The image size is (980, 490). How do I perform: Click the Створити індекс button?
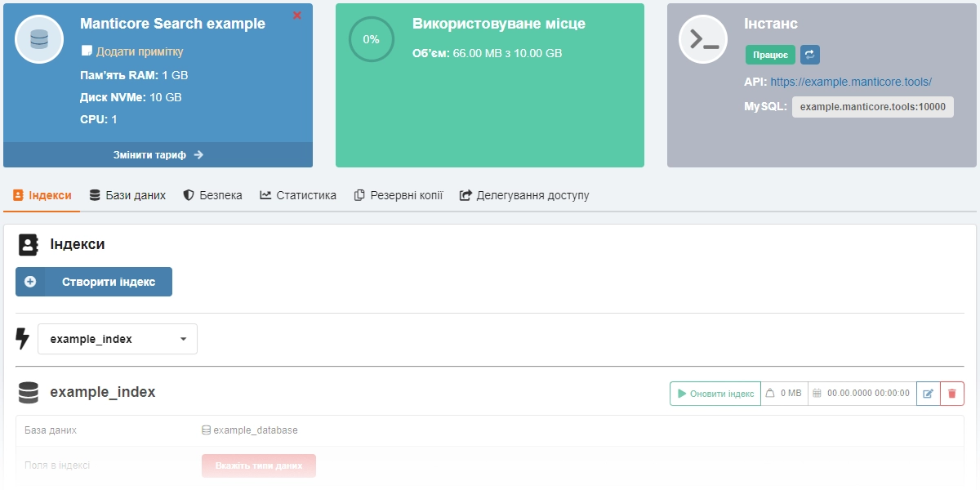[x=93, y=281]
